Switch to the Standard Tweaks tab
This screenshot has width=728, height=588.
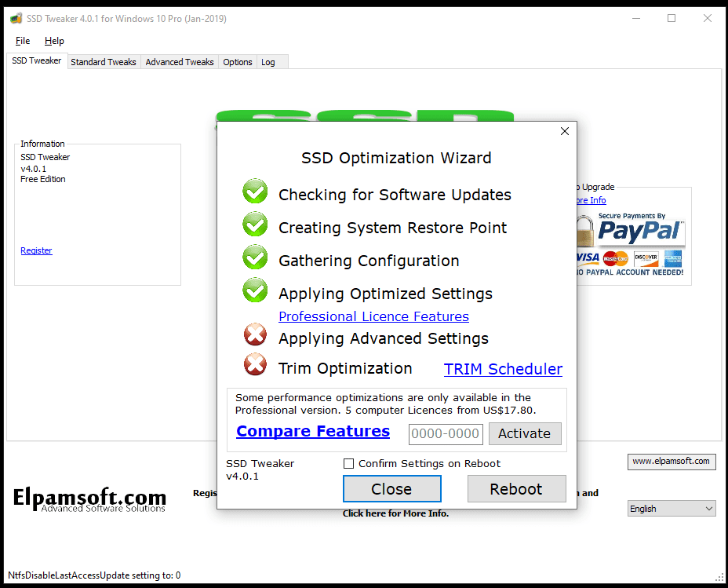click(103, 62)
